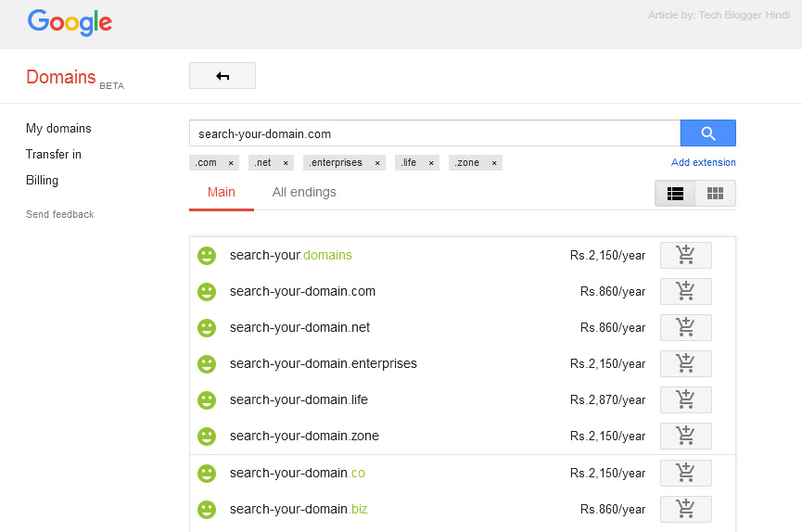The image size is (802, 532).
Task: Select the search-your-domain.biz result
Action: 299,510
